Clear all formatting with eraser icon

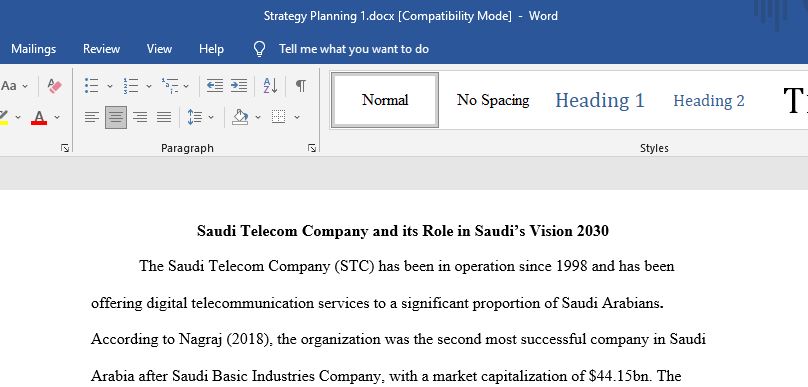[54, 86]
